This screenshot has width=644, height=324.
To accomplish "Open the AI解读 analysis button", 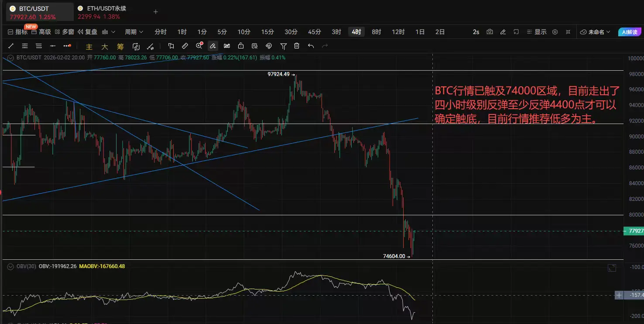I will (x=629, y=32).
